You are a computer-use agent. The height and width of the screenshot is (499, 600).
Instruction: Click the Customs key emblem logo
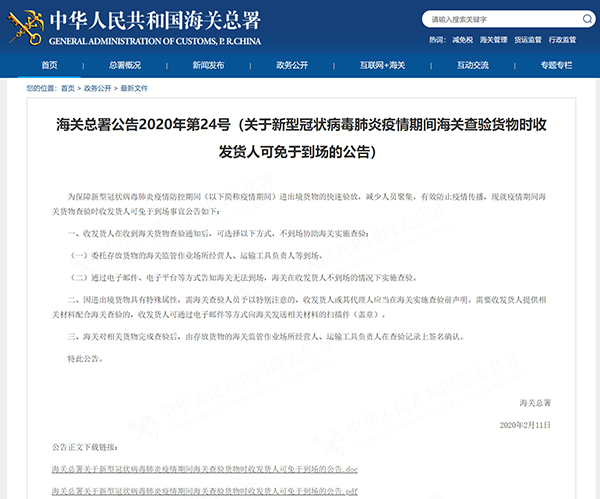click(x=26, y=28)
